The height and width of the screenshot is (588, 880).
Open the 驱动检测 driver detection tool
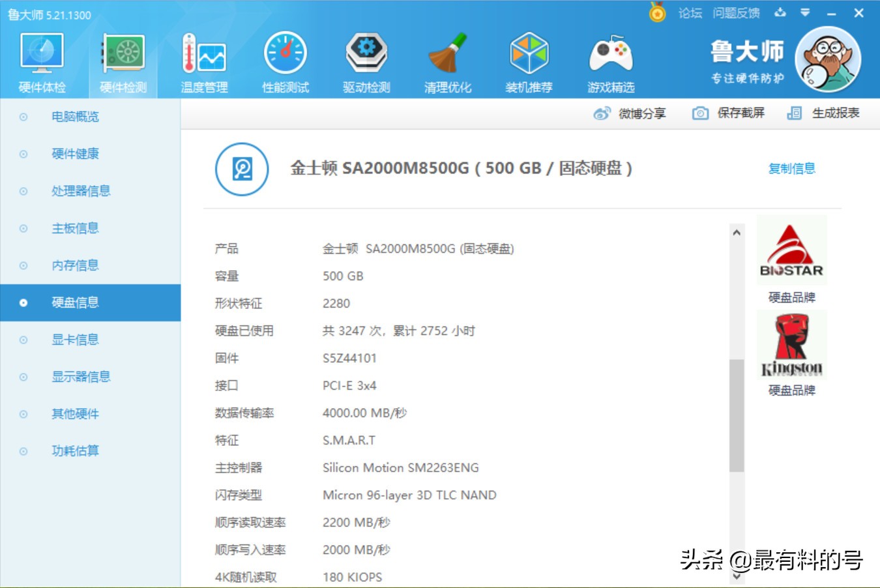click(x=366, y=57)
